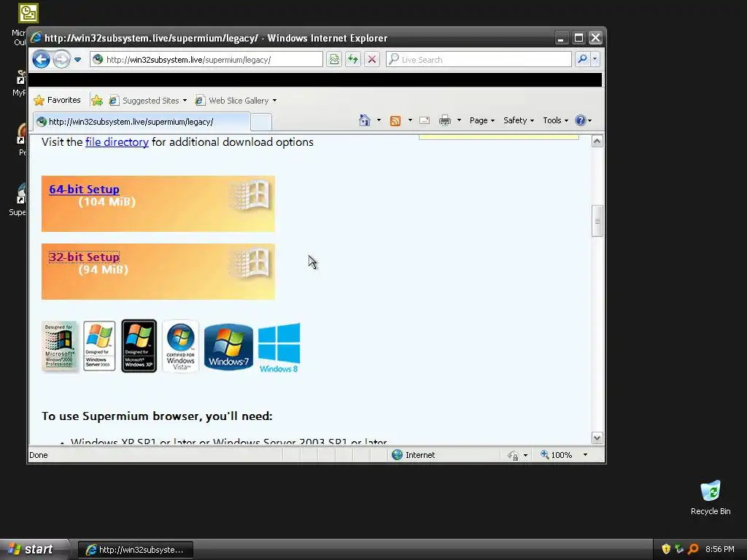Open the Web Slice Gallery dropdown
Screen dimensions: 747x560
click(236, 101)
